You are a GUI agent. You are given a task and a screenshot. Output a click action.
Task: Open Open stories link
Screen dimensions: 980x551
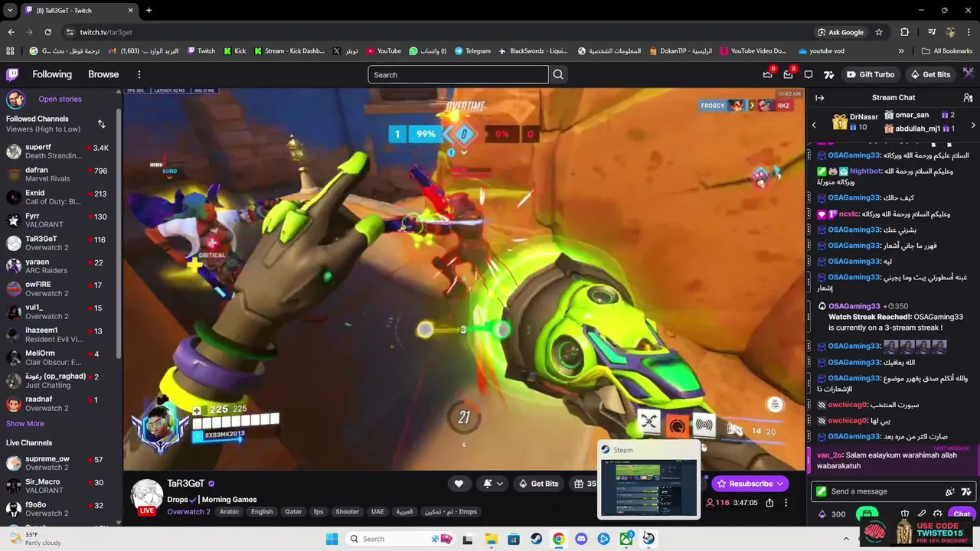click(x=60, y=99)
